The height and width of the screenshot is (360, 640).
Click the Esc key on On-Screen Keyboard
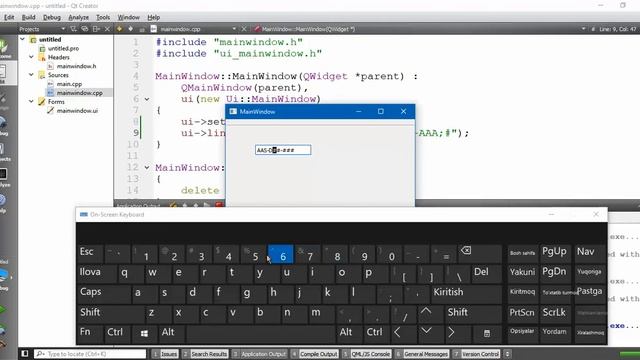pos(90,253)
